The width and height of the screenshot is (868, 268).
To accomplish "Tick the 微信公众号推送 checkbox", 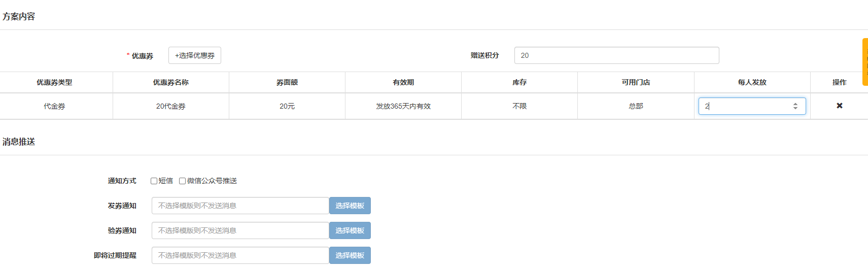I will click(182, 181).
